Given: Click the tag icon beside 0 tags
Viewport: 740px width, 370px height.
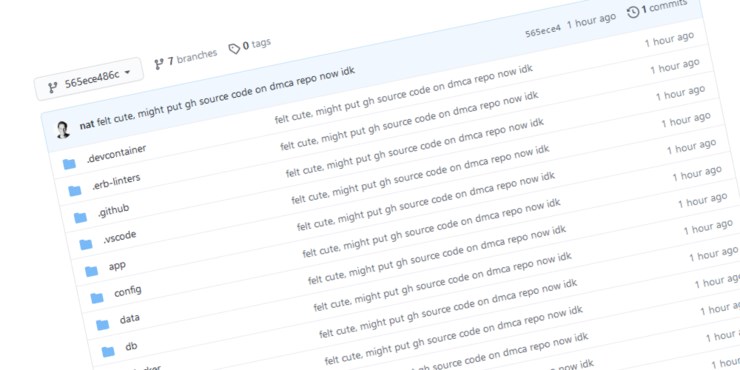Looking at the screenshot, I should pos(234,48).
